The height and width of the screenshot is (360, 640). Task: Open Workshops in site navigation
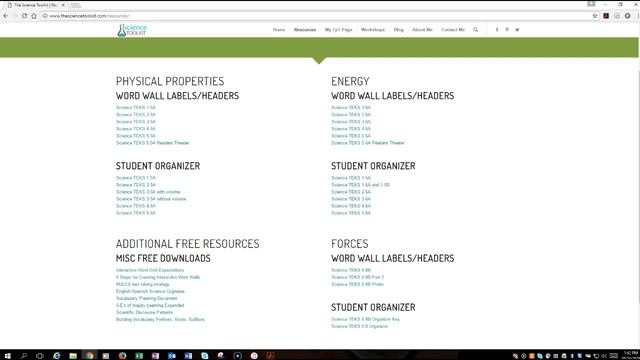[x=373, y=30]
